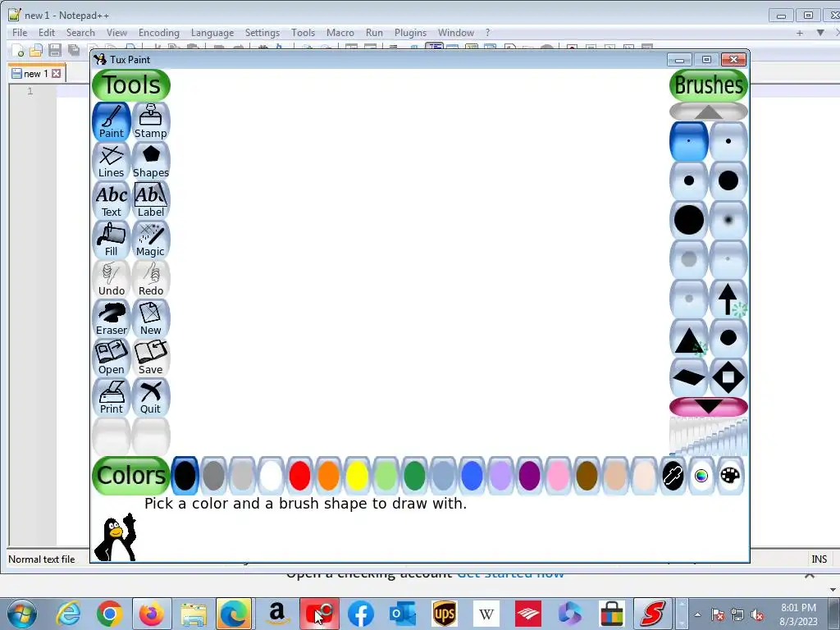840x630 pixels.
Task: Pick the Fill bucket tool
Action: (x=112, y=240)
